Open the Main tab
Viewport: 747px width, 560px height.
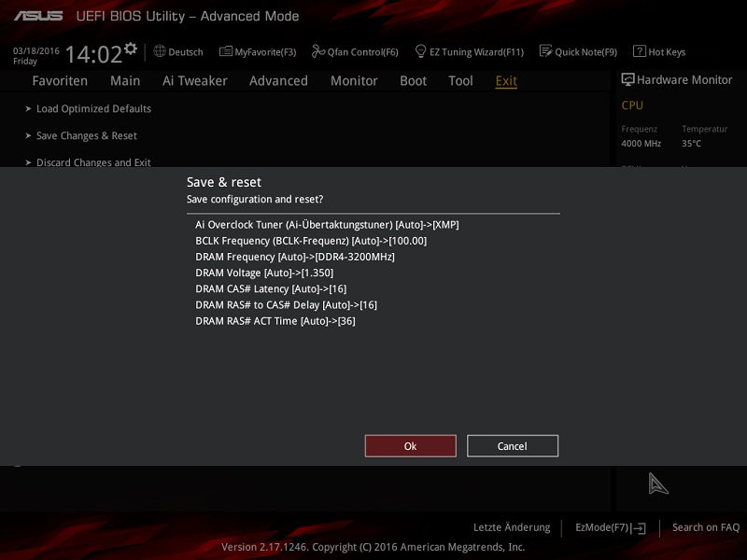pos(125,81)
